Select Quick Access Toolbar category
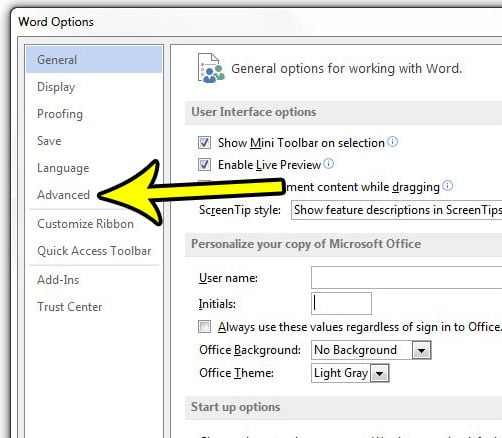 coord(94,251)
